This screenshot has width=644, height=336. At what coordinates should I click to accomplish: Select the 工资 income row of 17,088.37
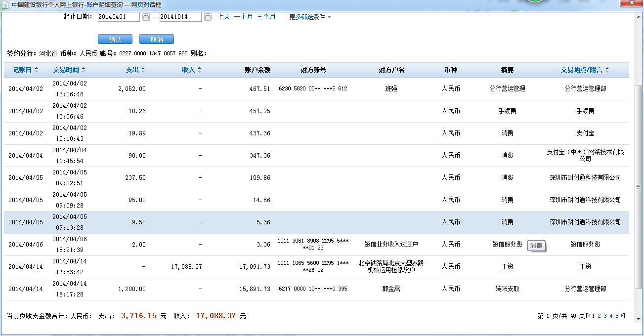click(x=316, y=267)
